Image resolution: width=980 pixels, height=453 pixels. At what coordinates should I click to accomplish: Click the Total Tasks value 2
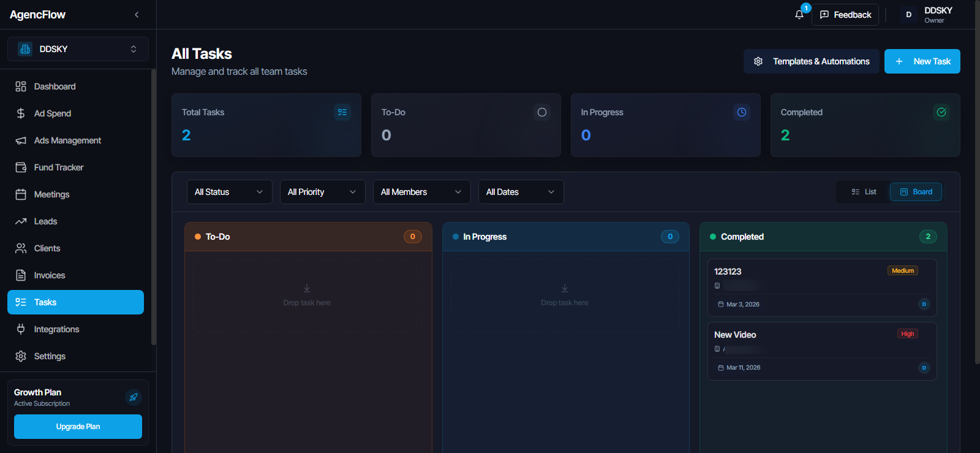186,135
